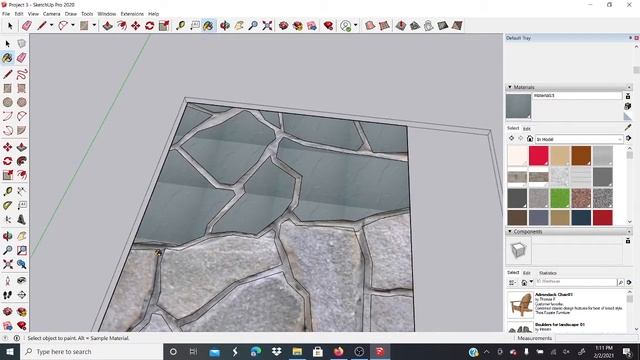
Task: Click the Rotate icon in top toolbar
Action: pos(149,26)
